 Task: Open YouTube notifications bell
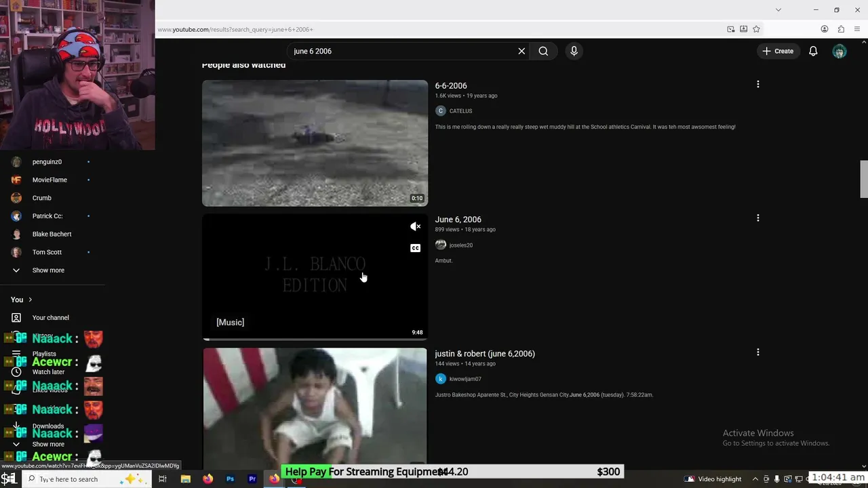point(813,51)
